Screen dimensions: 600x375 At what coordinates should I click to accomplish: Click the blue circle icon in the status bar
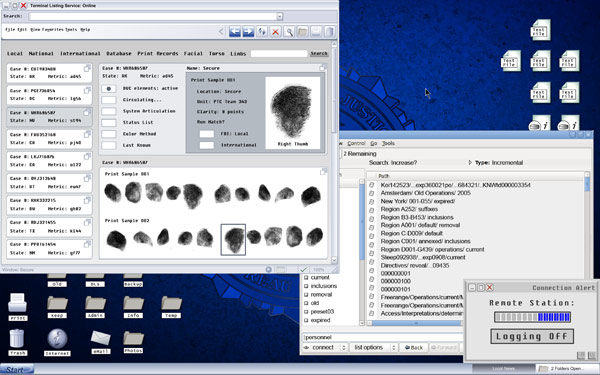pyautogui.click(x=269, y=270)
